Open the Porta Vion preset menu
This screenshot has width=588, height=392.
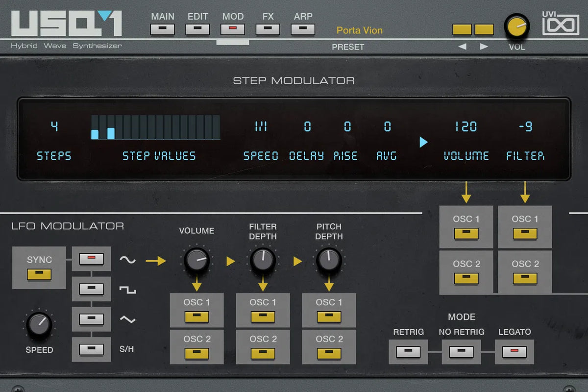click(359, 30)
